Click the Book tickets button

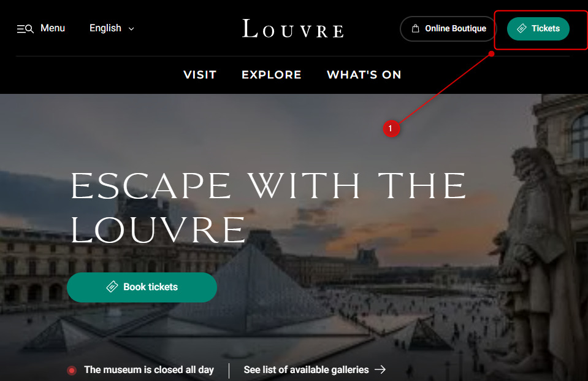(142, 287)
